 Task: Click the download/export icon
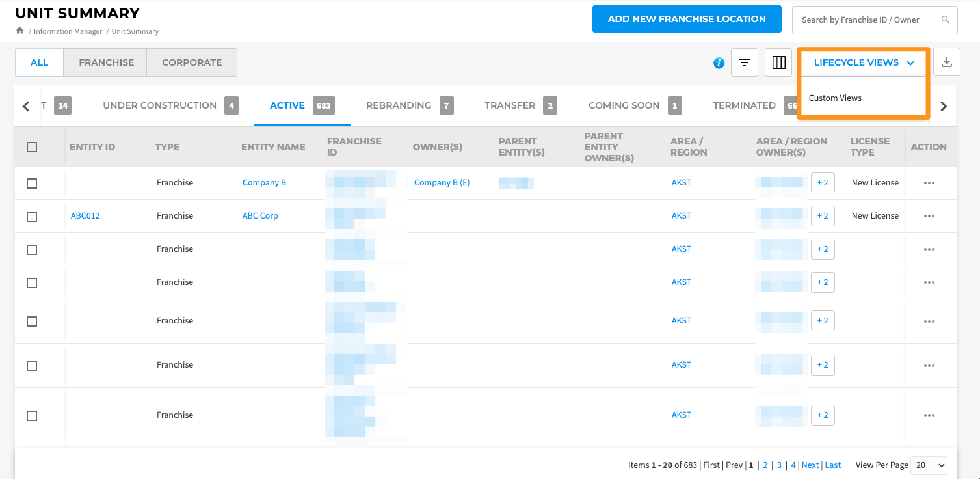click(x=946, y=61)
